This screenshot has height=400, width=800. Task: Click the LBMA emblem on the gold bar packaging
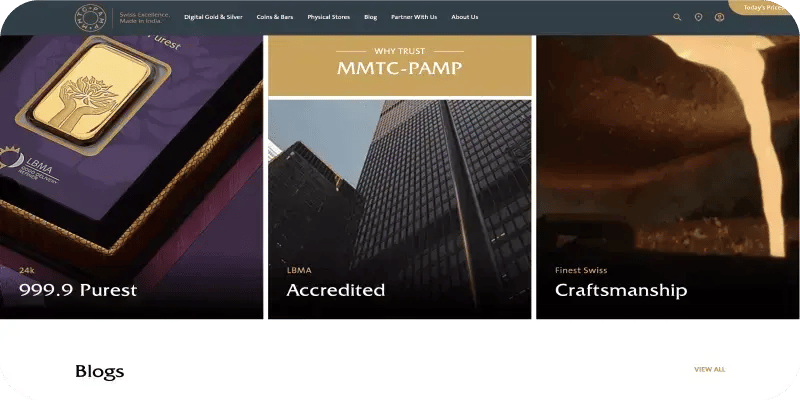22,160
